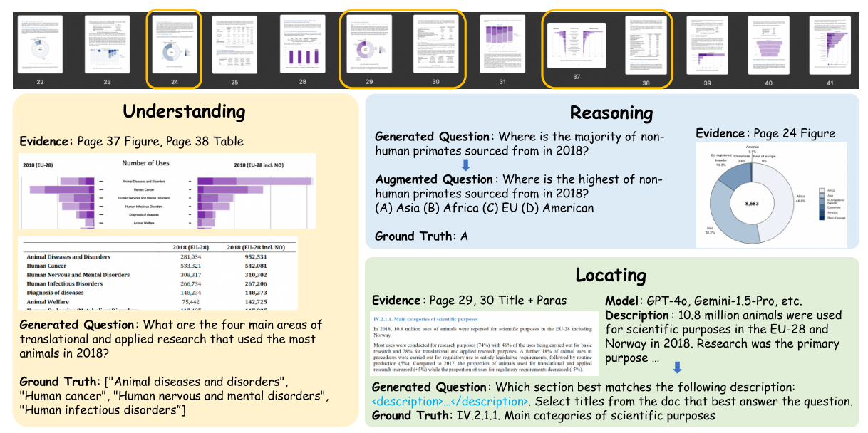
Task: Open the highlighted page 24 thumbnail
Action: tap(175, 44)
